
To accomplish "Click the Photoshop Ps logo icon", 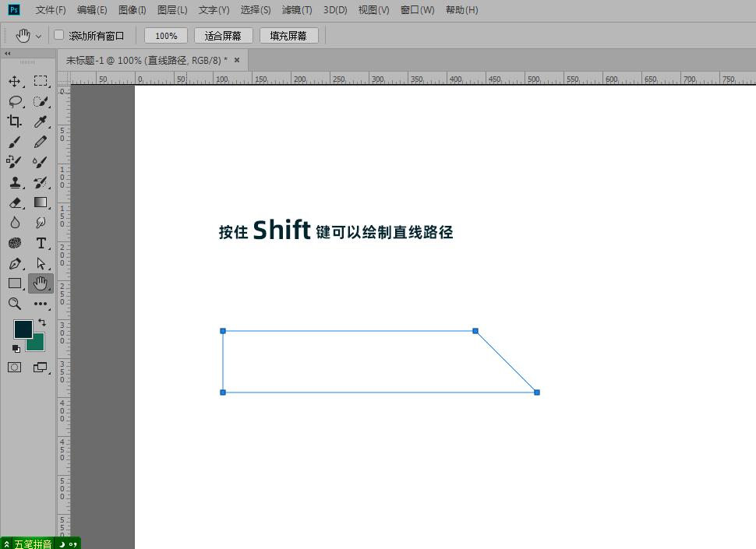I will pos(14,9).
